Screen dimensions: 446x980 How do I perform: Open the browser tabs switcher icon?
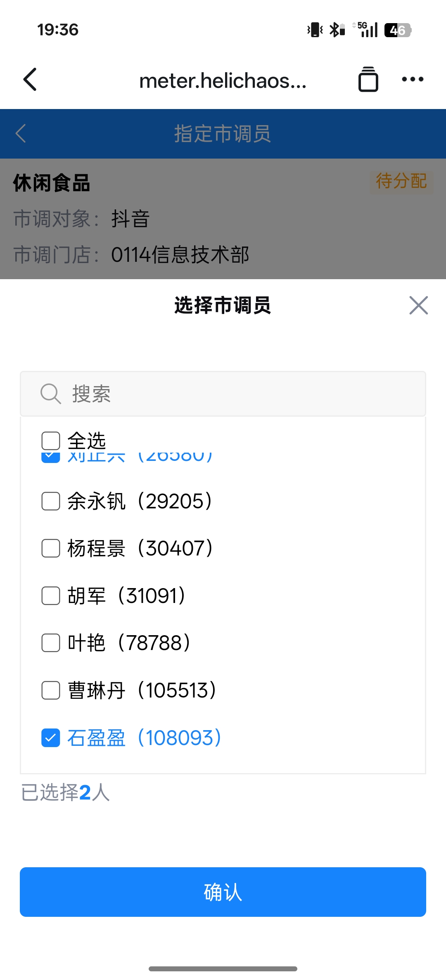[368, 79]
